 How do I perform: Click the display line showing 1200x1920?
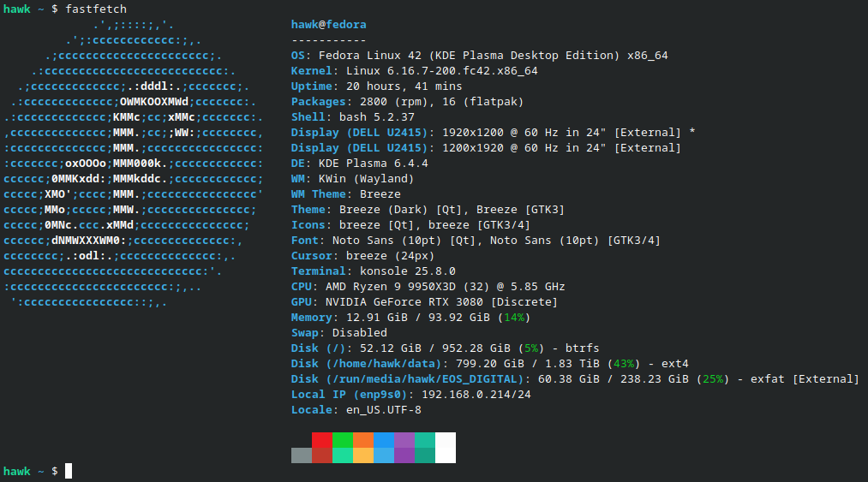click(486, 148)
